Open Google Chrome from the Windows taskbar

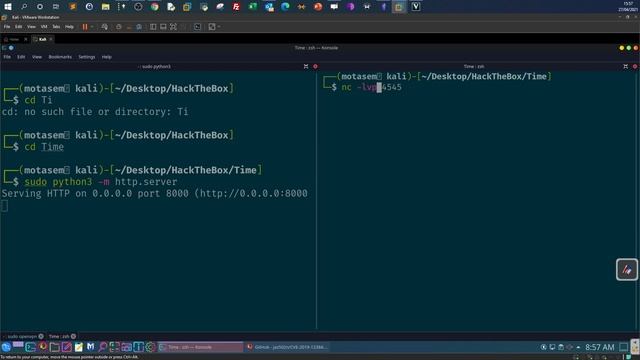click(x=155, y=7)
